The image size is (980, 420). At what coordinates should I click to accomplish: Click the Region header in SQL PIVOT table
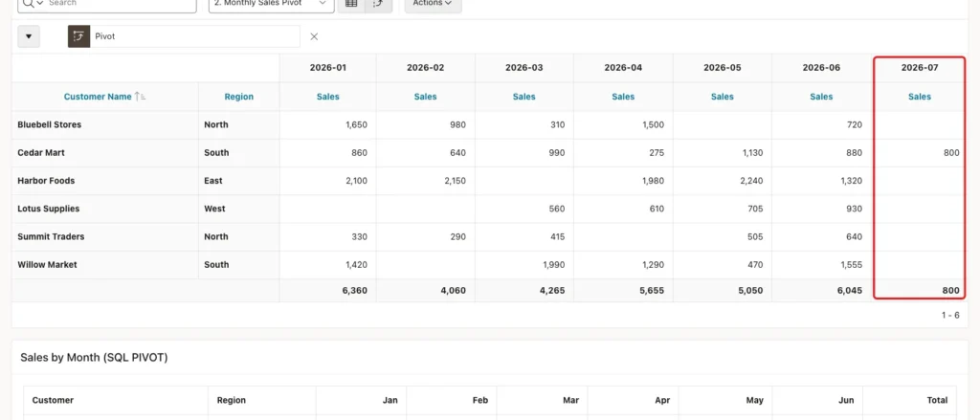coord(232,400)
